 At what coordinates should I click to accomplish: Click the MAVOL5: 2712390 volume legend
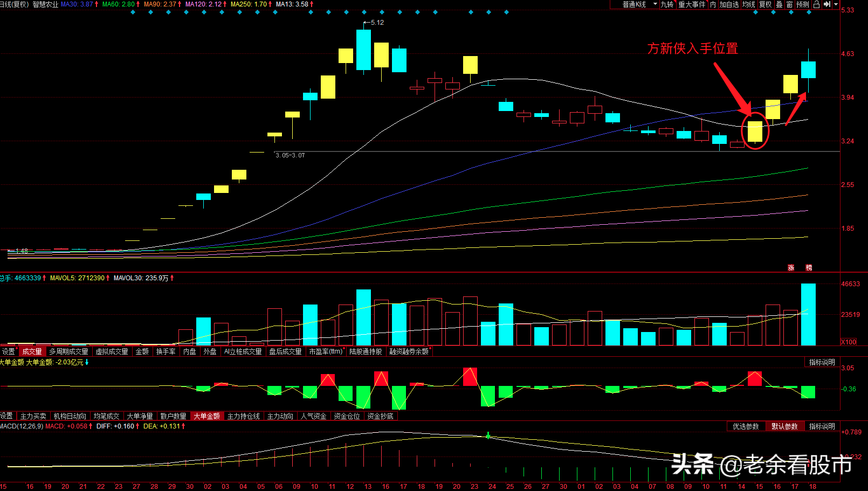(77, 278)
